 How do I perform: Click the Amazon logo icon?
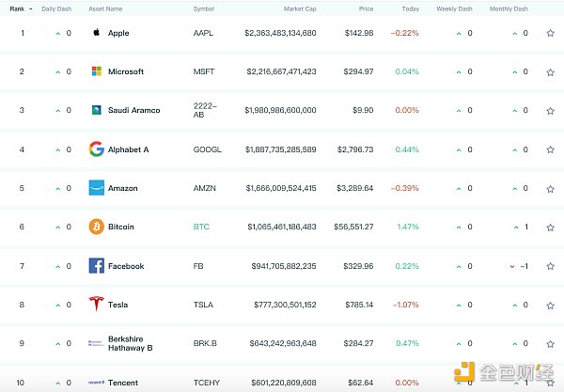point(96,188)
